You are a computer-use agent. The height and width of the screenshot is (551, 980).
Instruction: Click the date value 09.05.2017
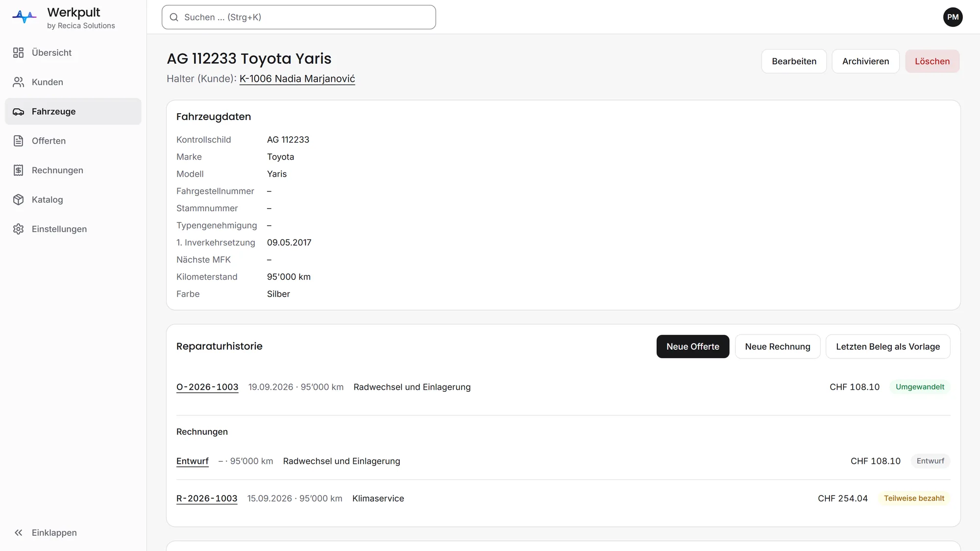click(289, 242)
